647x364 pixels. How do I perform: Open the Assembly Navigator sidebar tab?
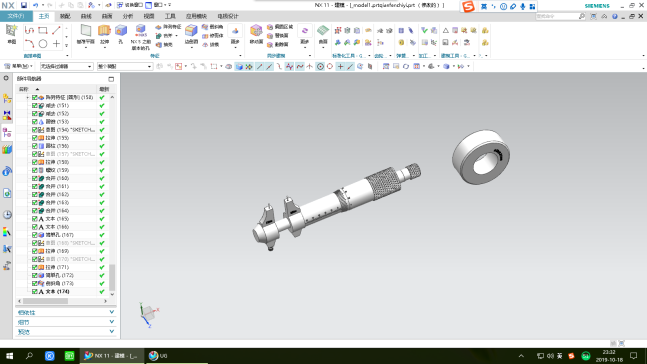point(7,98)
